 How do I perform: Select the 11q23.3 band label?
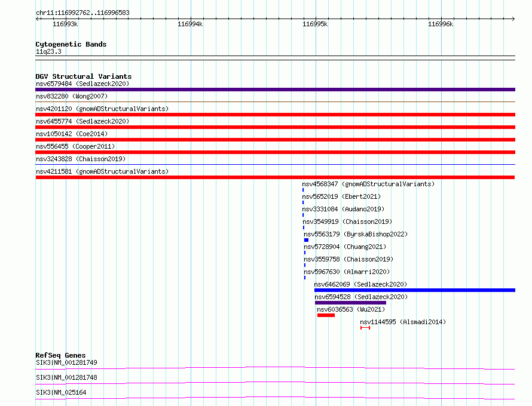click(x=48, y=51)
